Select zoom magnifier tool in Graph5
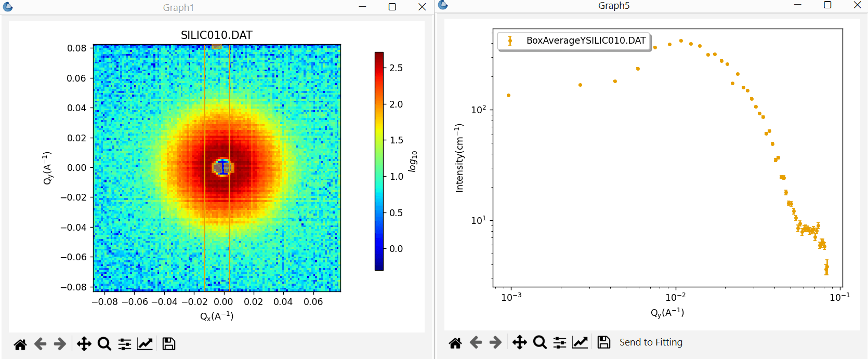 coord(540,342)
